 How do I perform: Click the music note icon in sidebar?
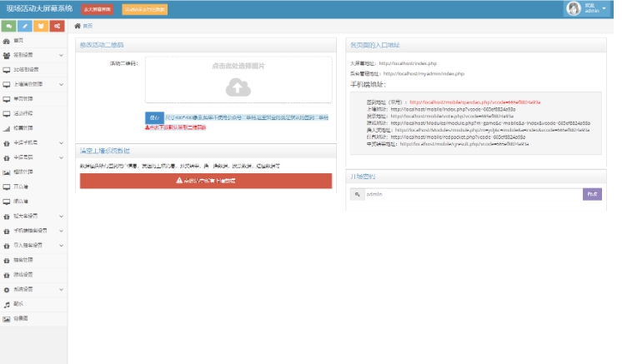[7, 305]
